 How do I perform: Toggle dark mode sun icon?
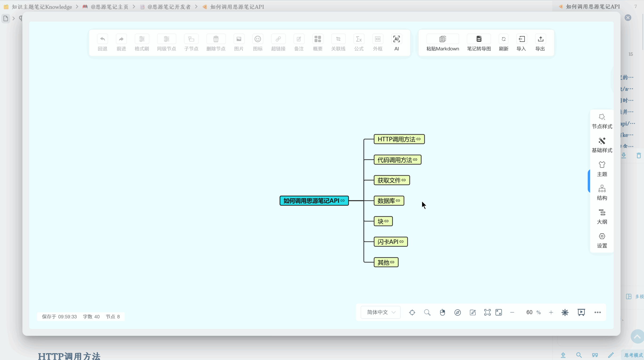[565, 312]
